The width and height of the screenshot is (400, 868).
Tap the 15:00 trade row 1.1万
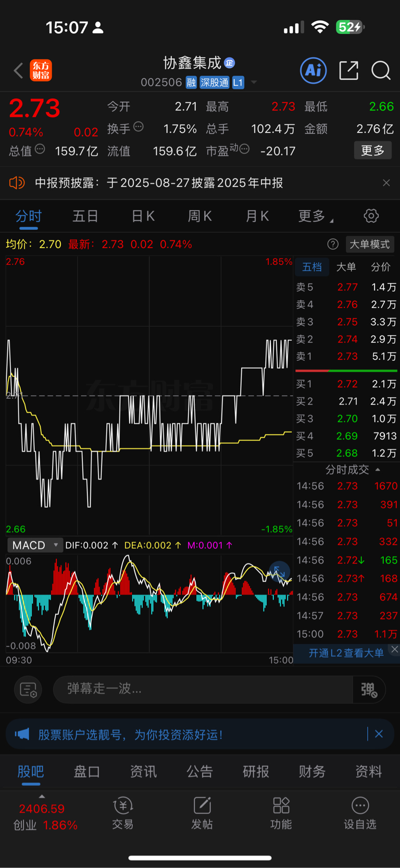coord(346,634)
